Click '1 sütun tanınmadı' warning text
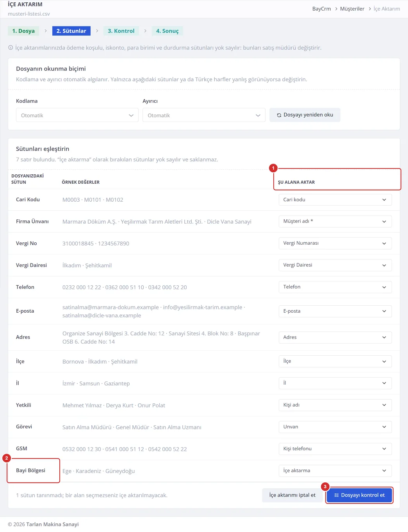The width and height of the screenshot is (408, 532). tap(92, 495)
